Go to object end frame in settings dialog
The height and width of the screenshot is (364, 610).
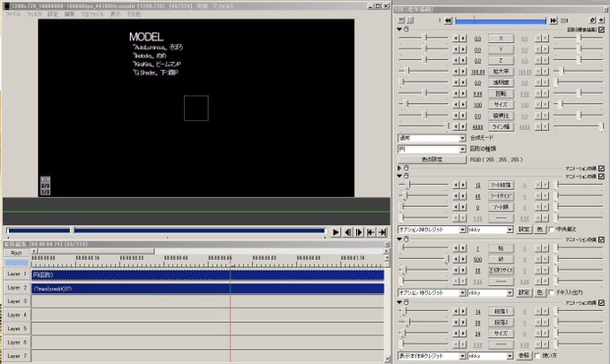point(553,21)
